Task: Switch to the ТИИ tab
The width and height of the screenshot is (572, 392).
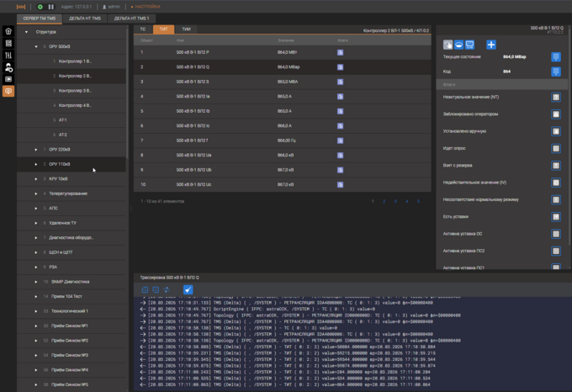Action: point(185,29)
